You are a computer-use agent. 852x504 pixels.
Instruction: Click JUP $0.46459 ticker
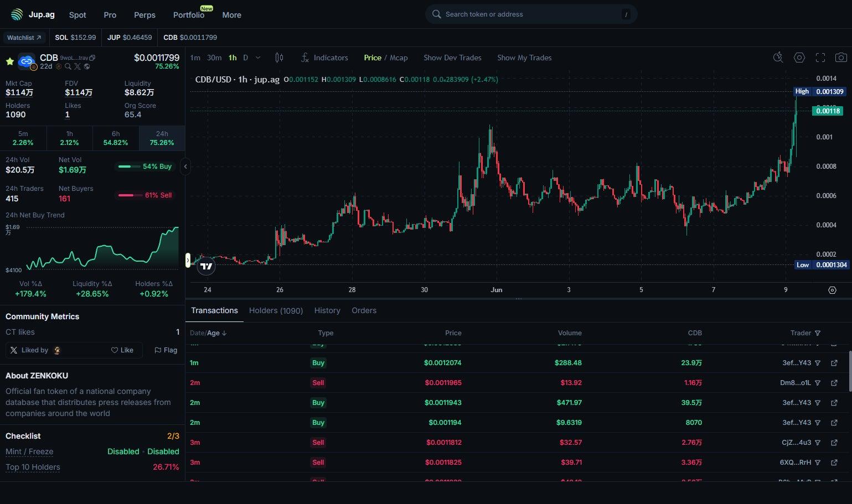130,38
